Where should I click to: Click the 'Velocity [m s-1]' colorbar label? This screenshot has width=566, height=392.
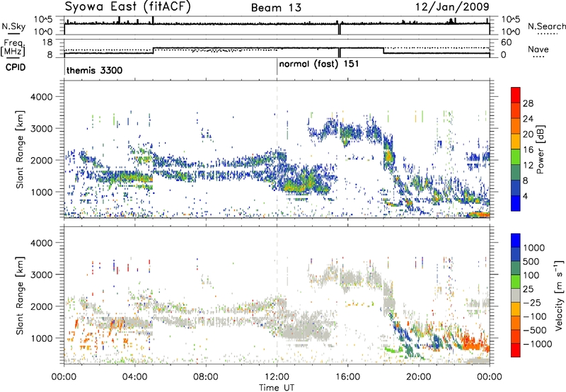click(x=559, y=295)
